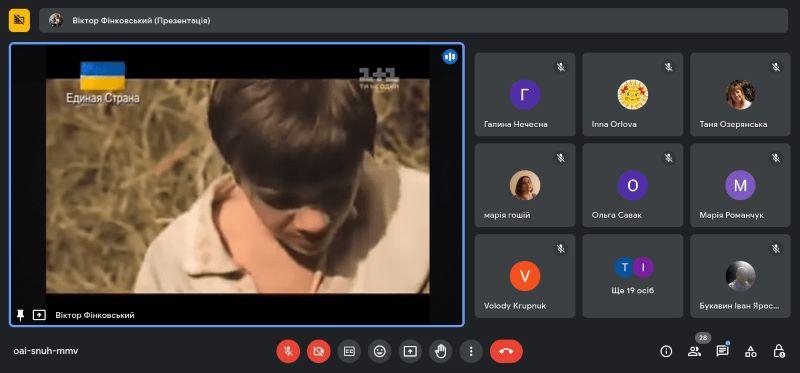Image resolution: width=800 pixels, height=373 pixels.
Task: Click the Г avatar of Галина Нечесна
Action: coord(525,94)
